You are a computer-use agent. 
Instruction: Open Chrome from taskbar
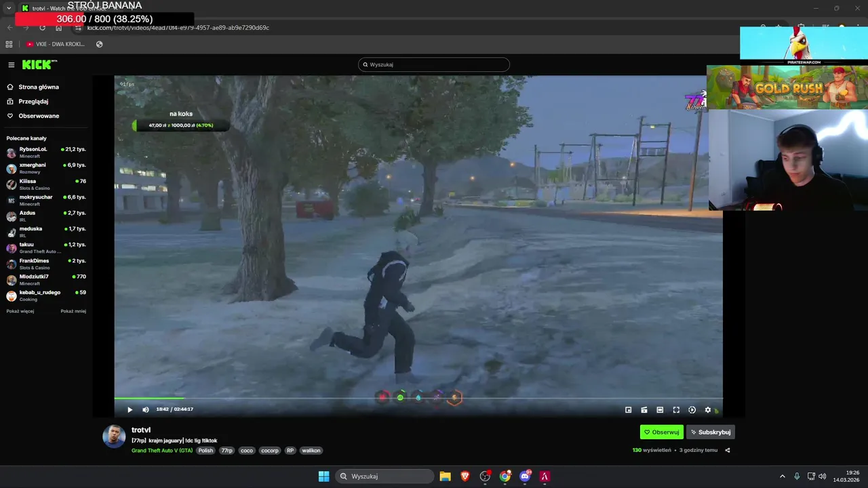[x=505, y=476]
